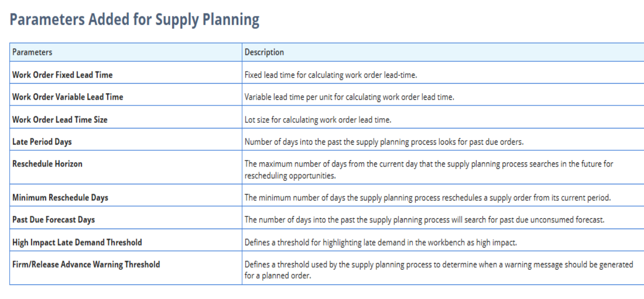Select "High Impact Late Demand Threshold" parameter
Screen dimensions: 644x299
pos(77,242)
